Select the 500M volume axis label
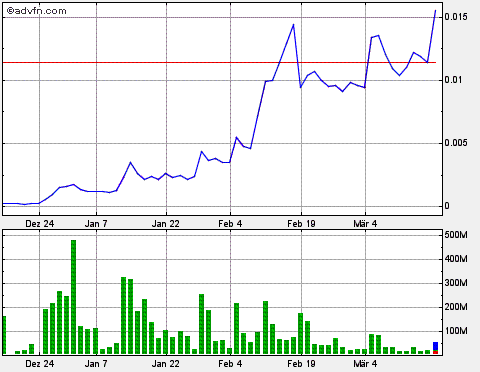The height and width of the screenshot is (372, 480). [x=456, y=235]
